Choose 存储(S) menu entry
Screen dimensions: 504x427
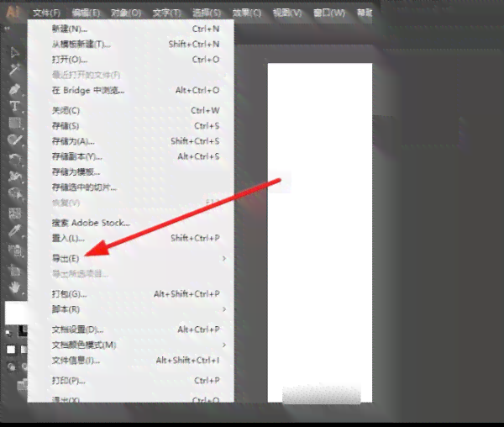tap(131, 126)
